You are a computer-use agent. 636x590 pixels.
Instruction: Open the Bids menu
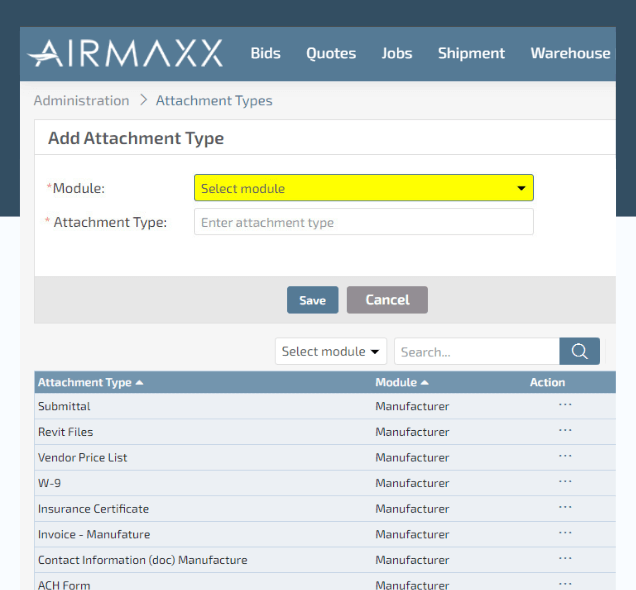(265, 53)
